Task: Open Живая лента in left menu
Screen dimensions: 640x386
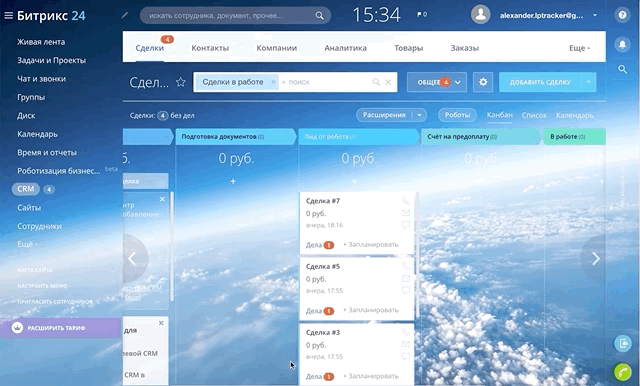Action: (x=41, y=42)
